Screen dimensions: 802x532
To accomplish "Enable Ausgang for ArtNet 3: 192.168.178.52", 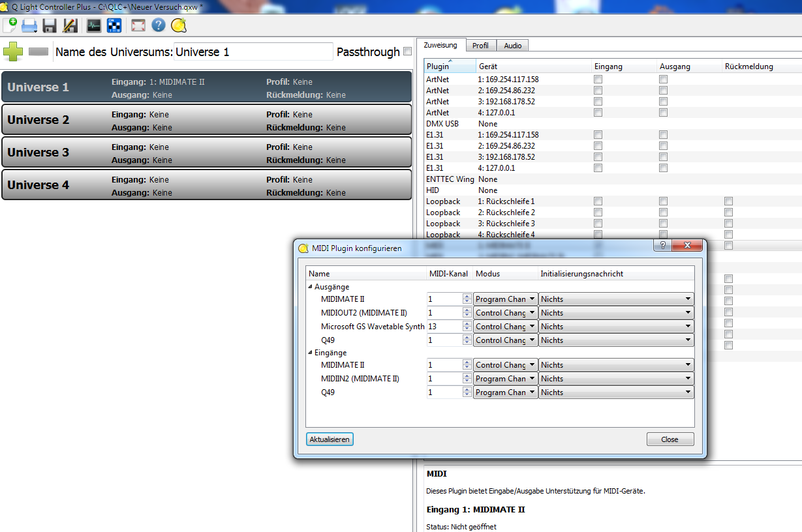I will (663, 102).
